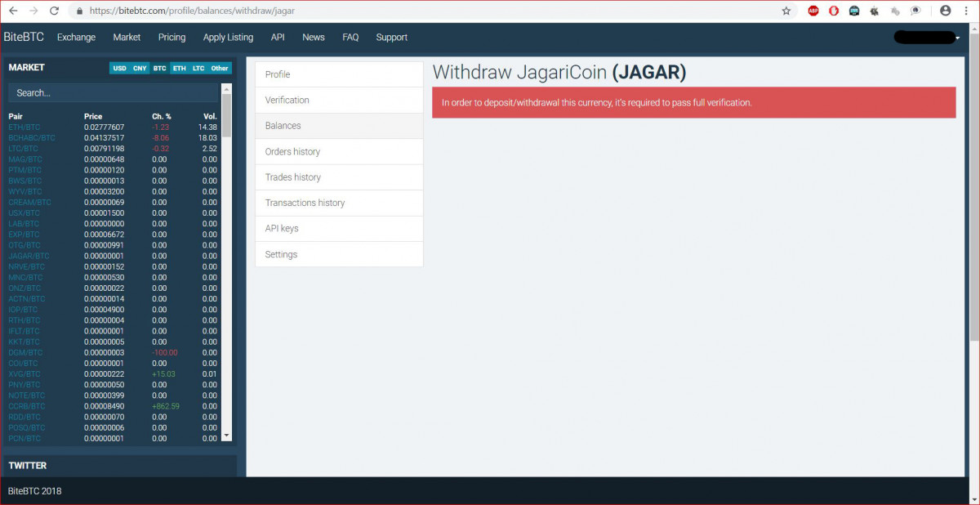Screen dimensions: 980x505
Task: Open the Exchange menu item
Action: (76, 38)
